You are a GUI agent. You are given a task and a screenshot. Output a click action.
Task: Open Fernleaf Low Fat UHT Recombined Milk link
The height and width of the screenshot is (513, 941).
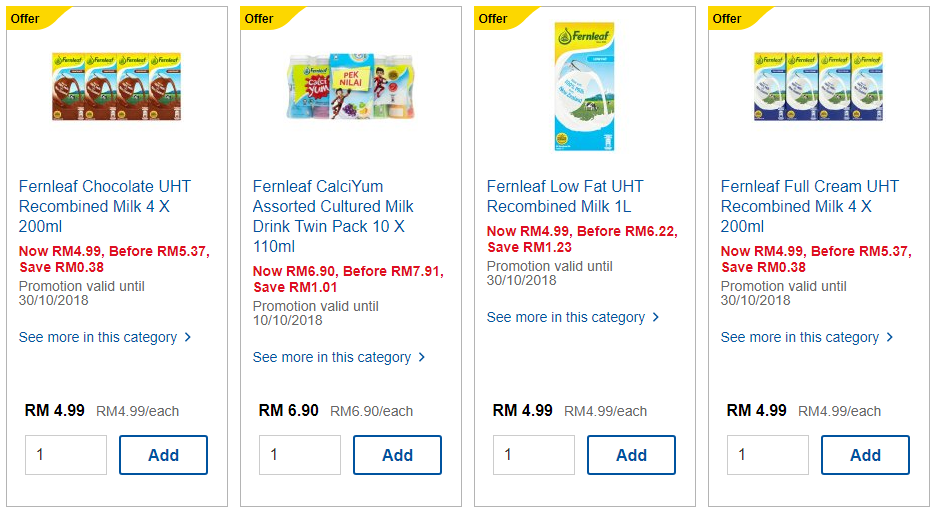[x=565, y=196]
